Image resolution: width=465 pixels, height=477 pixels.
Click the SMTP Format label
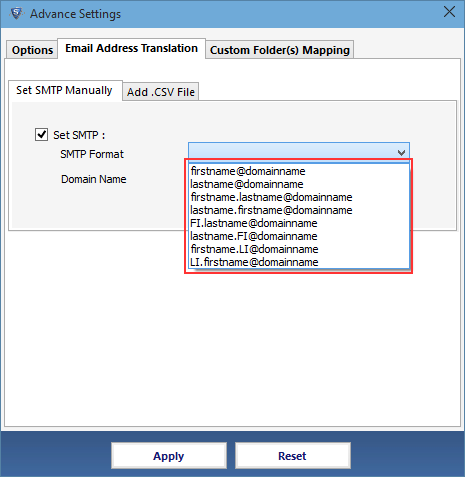[x=92, y=154]
